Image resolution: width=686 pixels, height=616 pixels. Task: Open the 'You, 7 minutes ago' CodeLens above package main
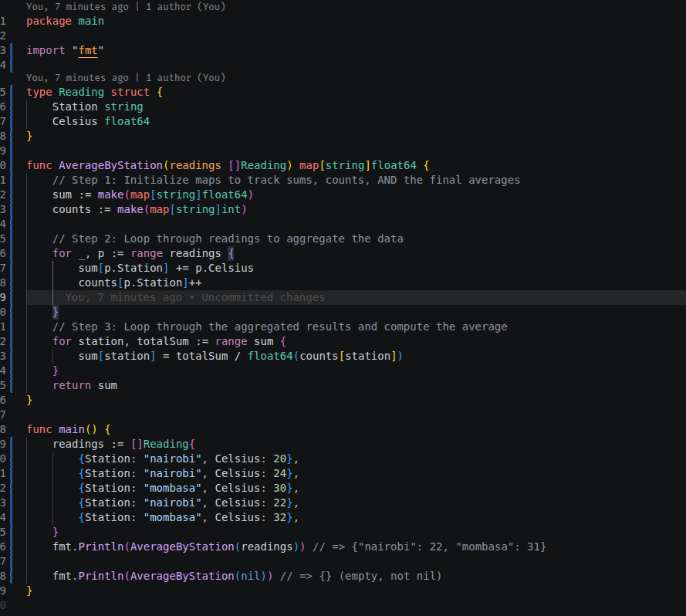pyautogui.click(x=77, y=7)
